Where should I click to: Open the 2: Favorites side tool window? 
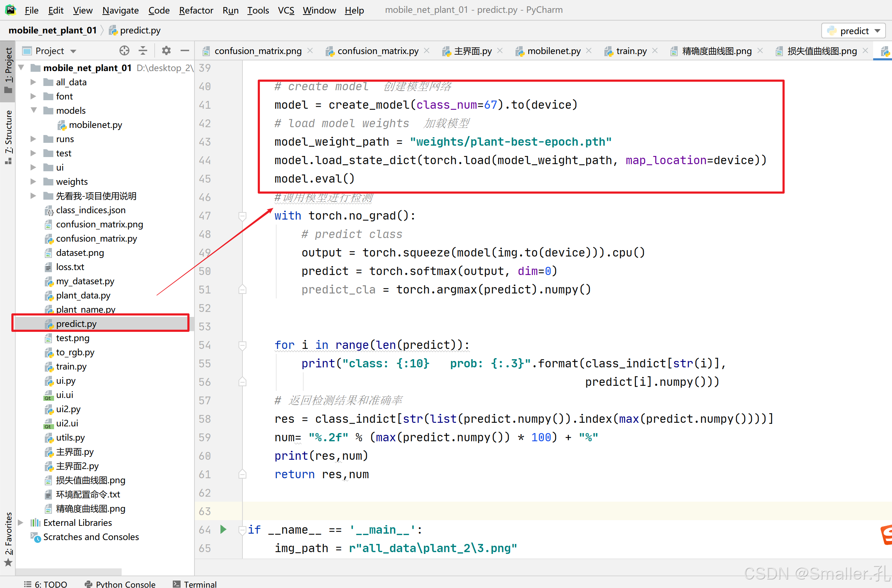(8, 539)
